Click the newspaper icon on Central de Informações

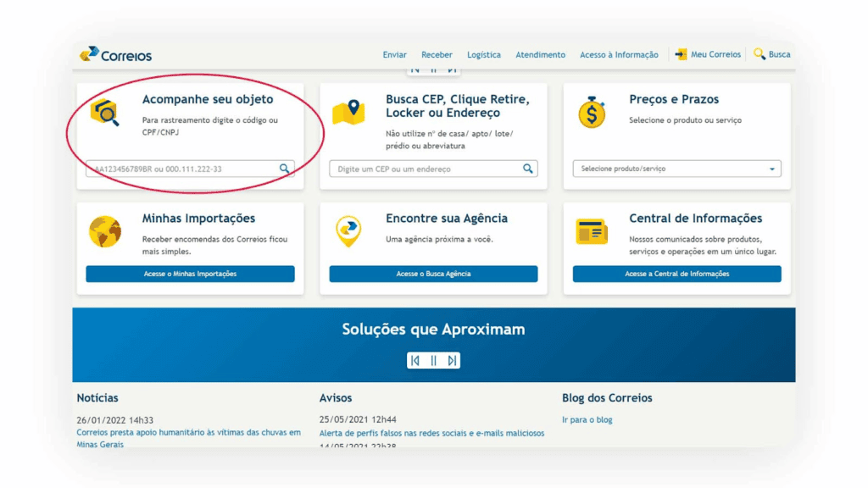(592, 230)
